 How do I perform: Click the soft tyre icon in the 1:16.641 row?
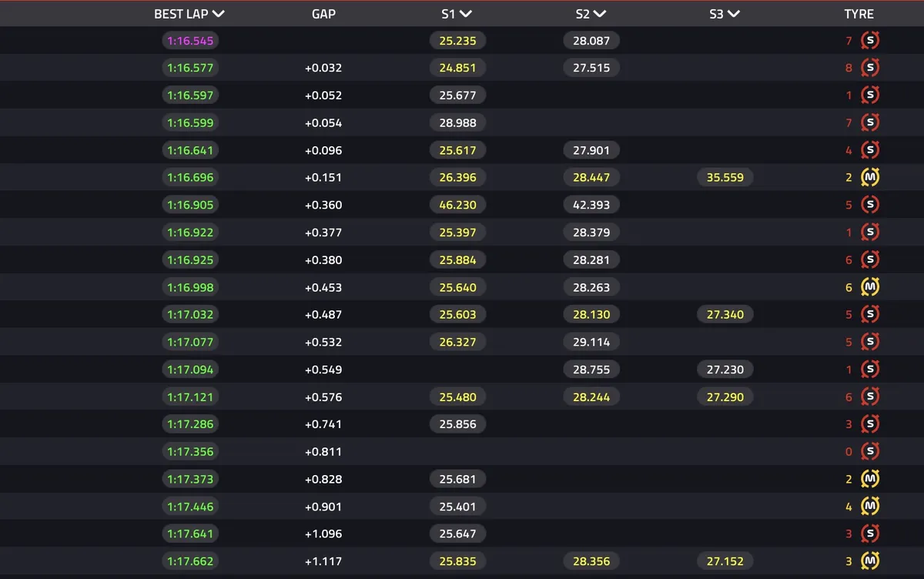pos(870,150)
